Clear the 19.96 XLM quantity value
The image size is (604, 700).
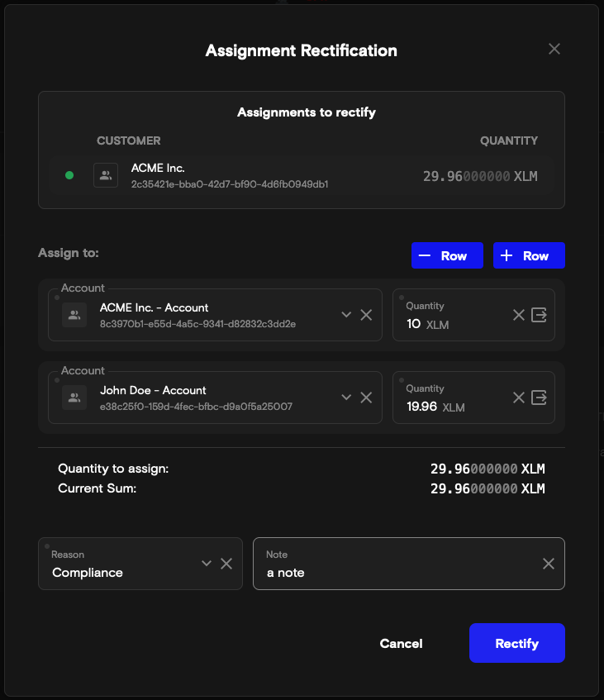tap(519, 398)
